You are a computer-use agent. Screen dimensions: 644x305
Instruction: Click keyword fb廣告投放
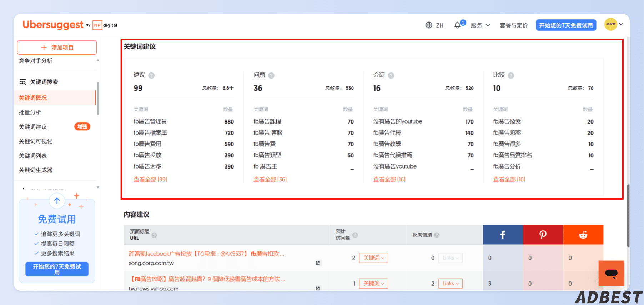point(147,155)
